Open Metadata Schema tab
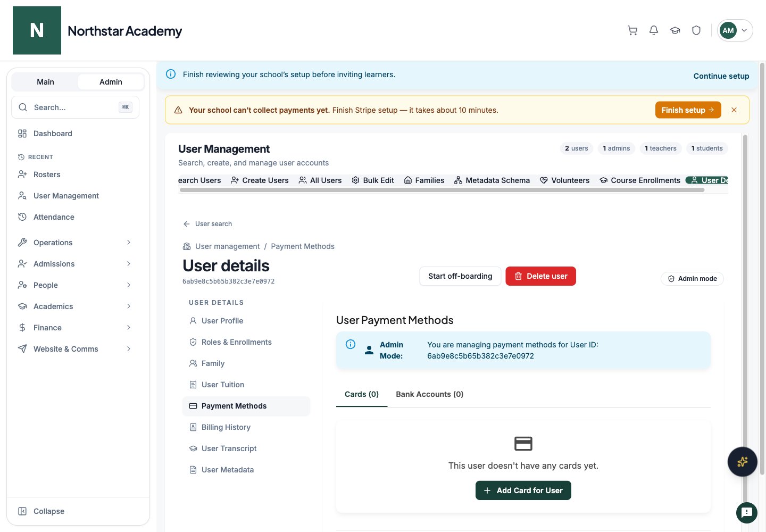The image size is (766, 532). point(492,180)
